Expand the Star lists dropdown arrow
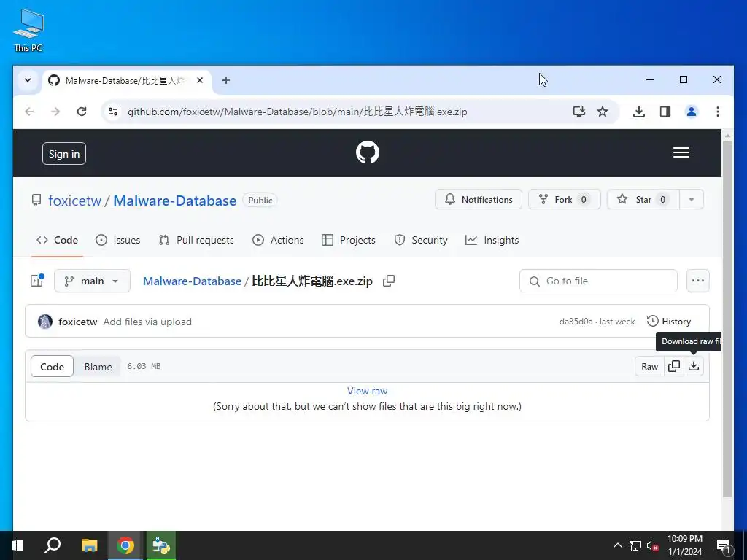 point(692,200)
